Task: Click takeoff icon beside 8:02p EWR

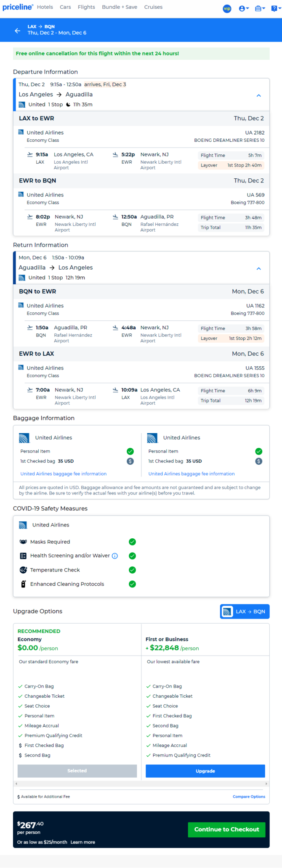Action: (30, 217)
